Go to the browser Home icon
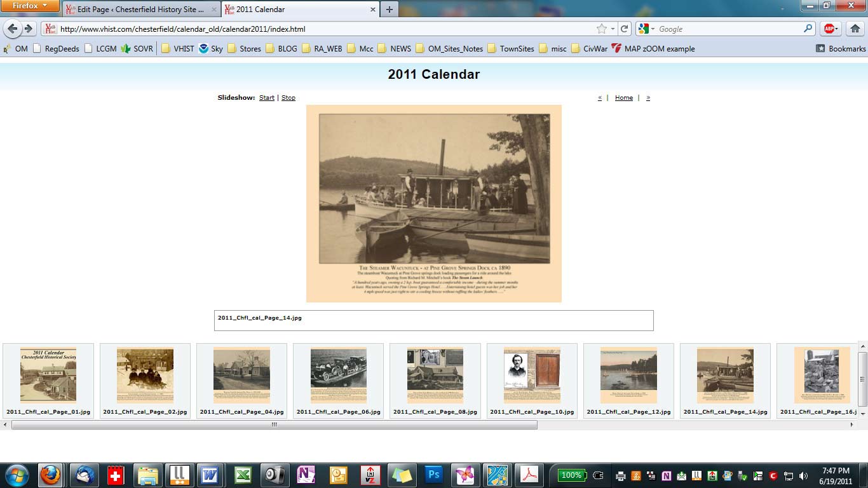This screenshot has width=868, height=488. [x=855, y=29]
